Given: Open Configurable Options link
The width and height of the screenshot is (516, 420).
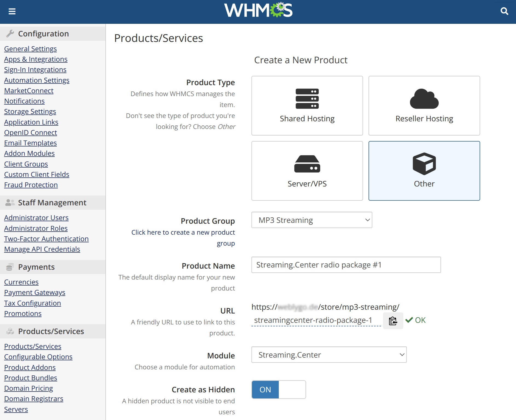Looking at the screenshot, I should pos(38,357).
